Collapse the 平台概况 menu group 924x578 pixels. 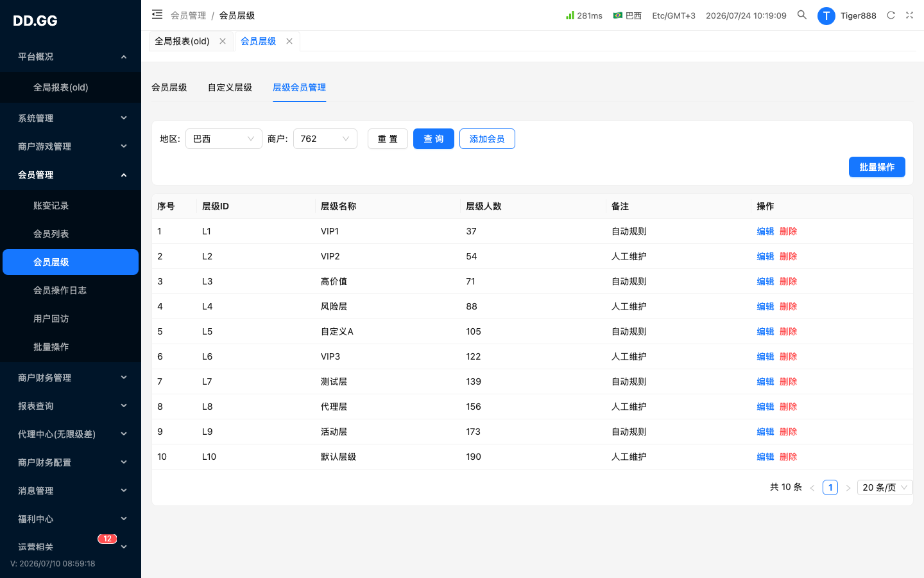click(x=71, y=57)
